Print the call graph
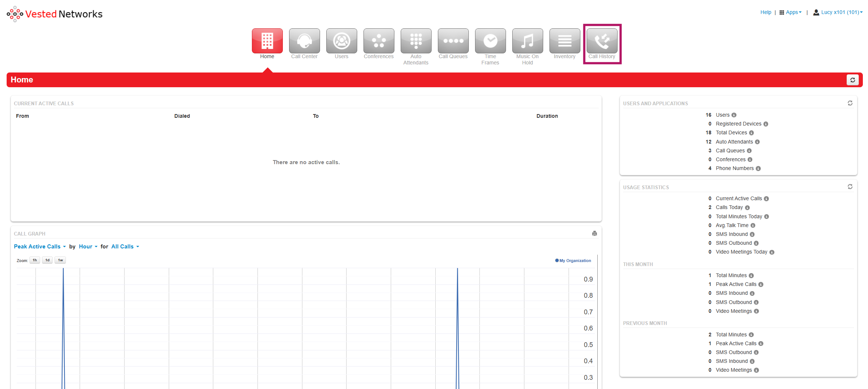This screenshot has width=868, height=389. [x=594, y=233]
